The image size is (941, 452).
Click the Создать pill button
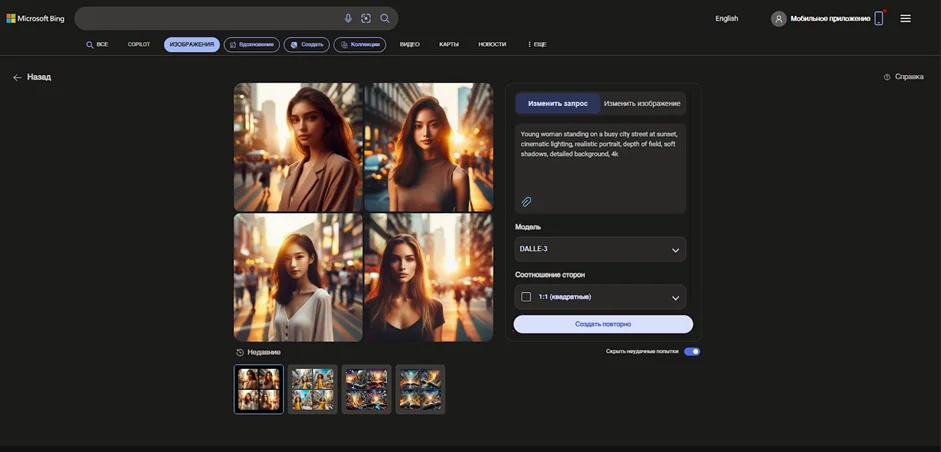pyautogui.click(x=307, y=44)
